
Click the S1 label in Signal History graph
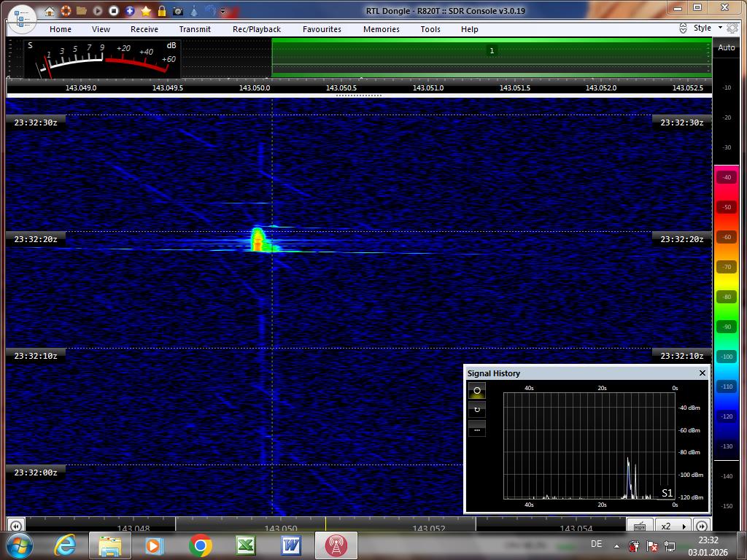(667, 493)
